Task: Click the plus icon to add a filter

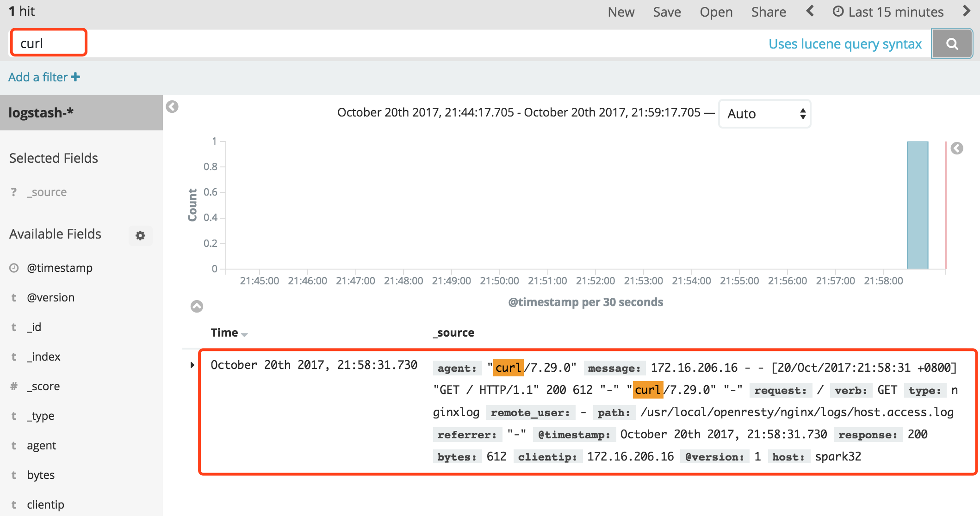Action: coord(75,77)
